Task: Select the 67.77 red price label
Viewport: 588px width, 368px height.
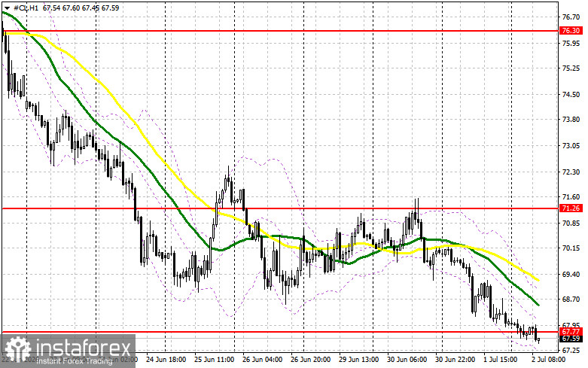Action: click(571, 332)
